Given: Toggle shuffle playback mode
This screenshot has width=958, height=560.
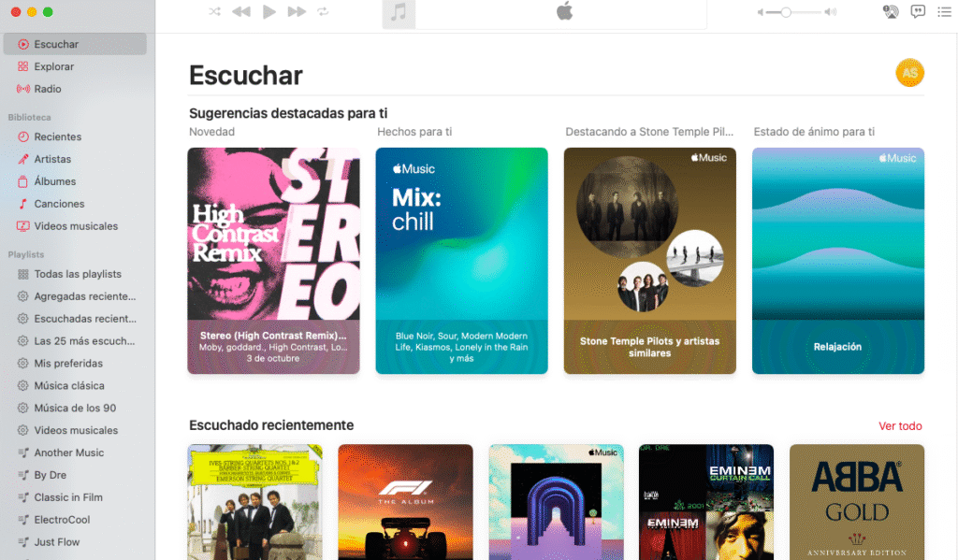Looking at the screenshot, I should 215,12.
